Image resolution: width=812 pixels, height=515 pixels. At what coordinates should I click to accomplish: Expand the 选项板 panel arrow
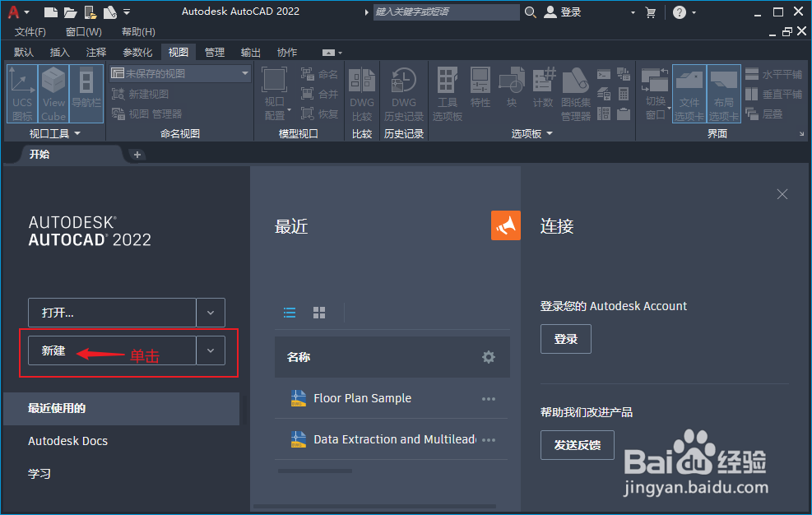click(x=550, y=133)
